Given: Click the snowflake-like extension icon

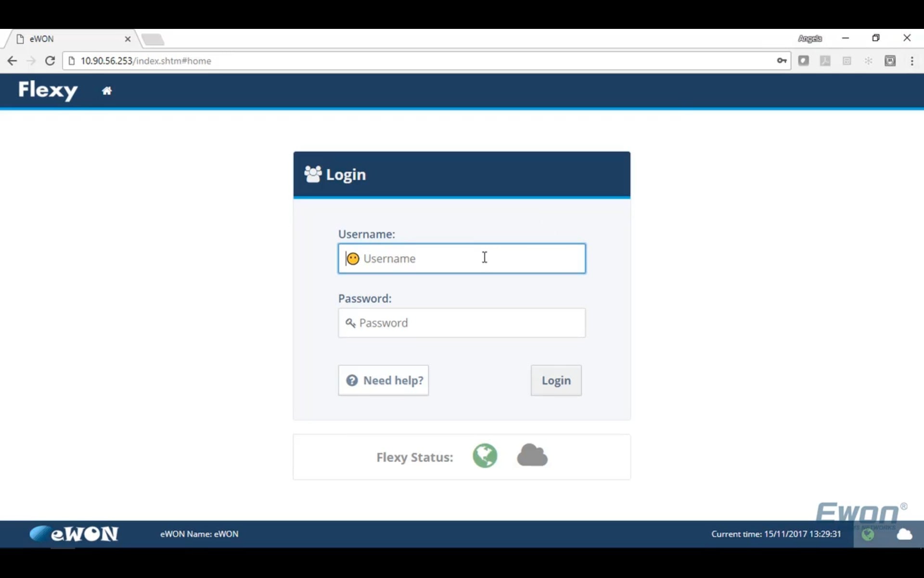Looking at the screenshot, I should 868,61.
